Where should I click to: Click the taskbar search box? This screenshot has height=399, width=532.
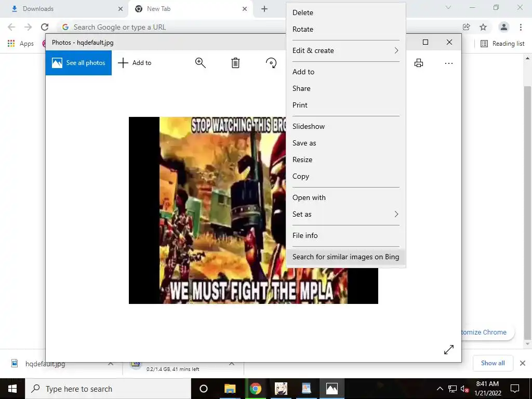[108, 389]
